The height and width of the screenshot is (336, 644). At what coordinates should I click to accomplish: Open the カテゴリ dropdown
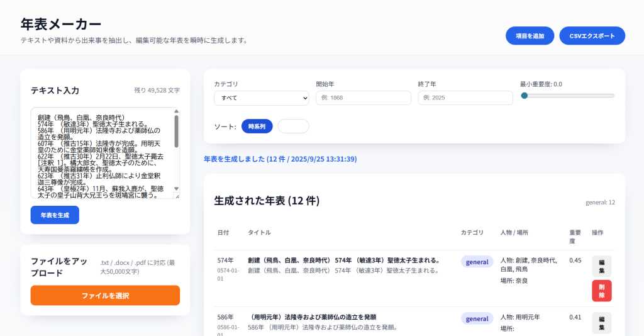(261, 98)
